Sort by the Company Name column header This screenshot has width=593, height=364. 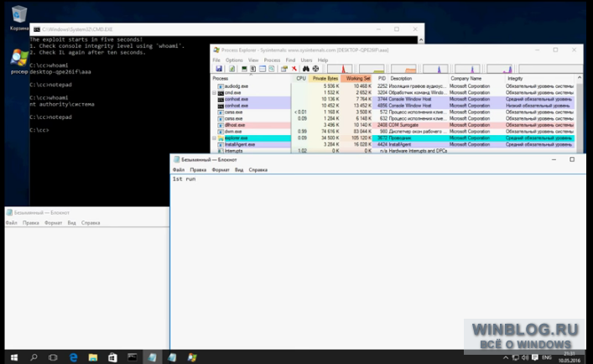pyautogui.click(x=476, y=78)
